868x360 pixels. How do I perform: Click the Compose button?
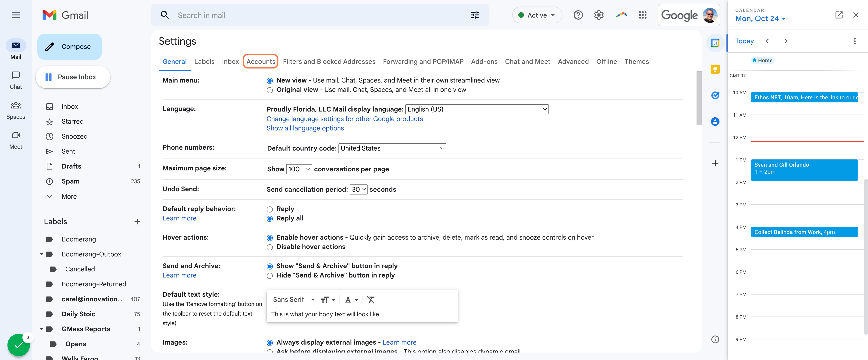tap(70, 47)
